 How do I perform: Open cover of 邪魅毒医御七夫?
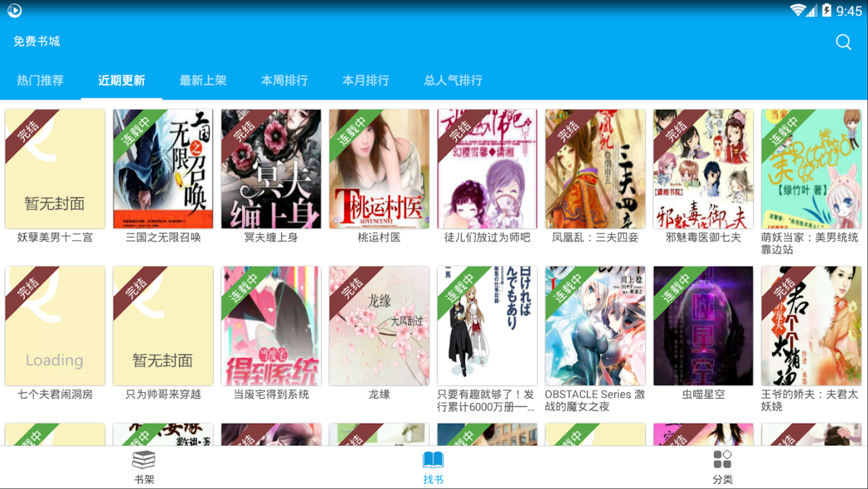704,169
